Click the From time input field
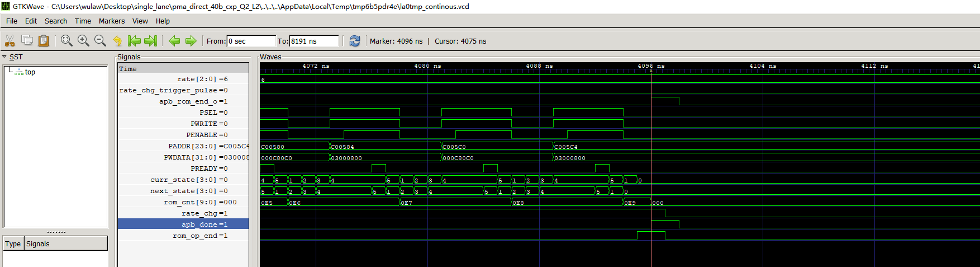The width and height of the screenshot is (980, 267). click(251, 41)
